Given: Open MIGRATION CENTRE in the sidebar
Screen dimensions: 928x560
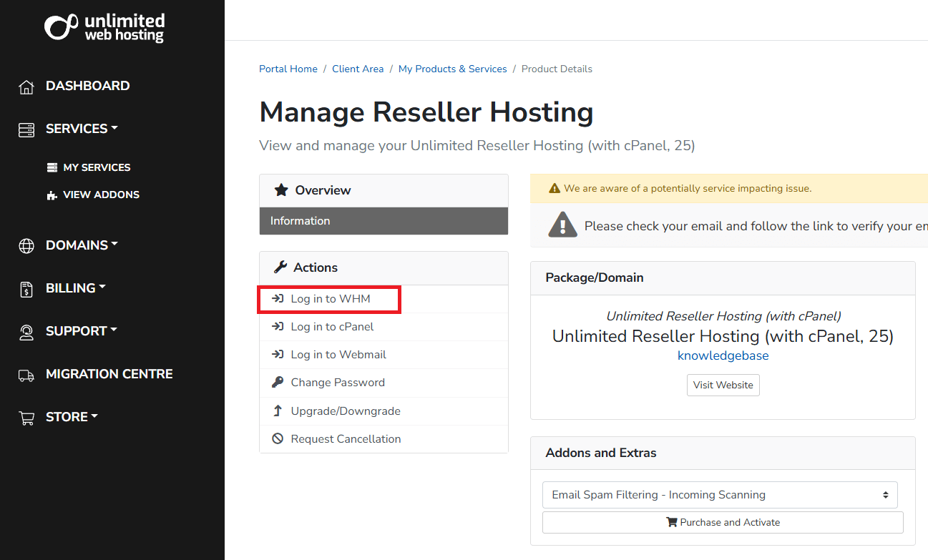Looking at the screenshot, I should (109, 373).
